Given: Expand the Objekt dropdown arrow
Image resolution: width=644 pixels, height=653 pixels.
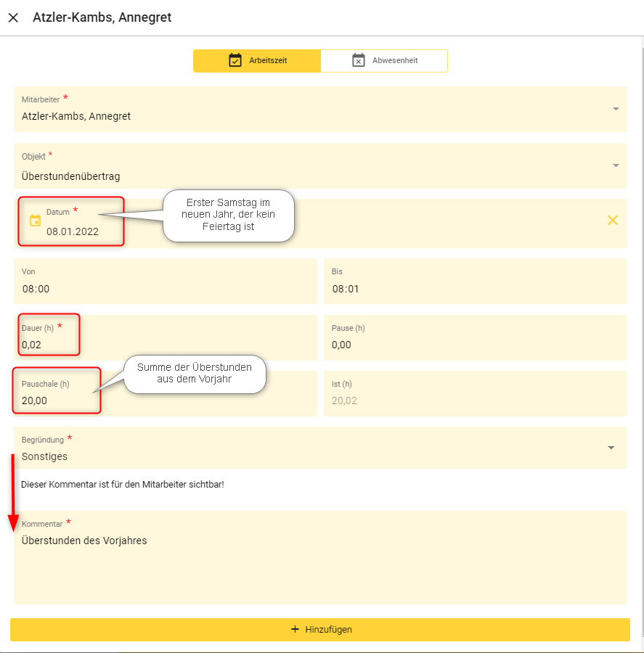Looking at the screenshot, I should [616, 165].
